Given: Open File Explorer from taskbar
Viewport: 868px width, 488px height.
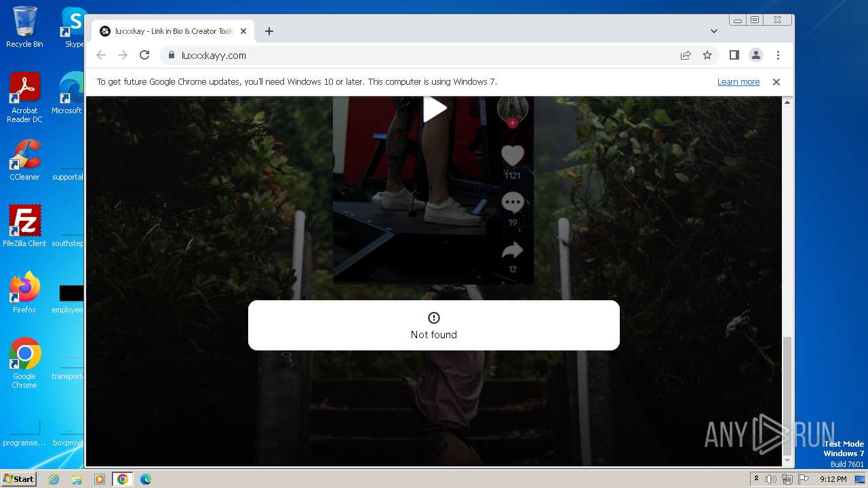Looking at the screenshot, I should pyautogui.click(x=77, y=479).
